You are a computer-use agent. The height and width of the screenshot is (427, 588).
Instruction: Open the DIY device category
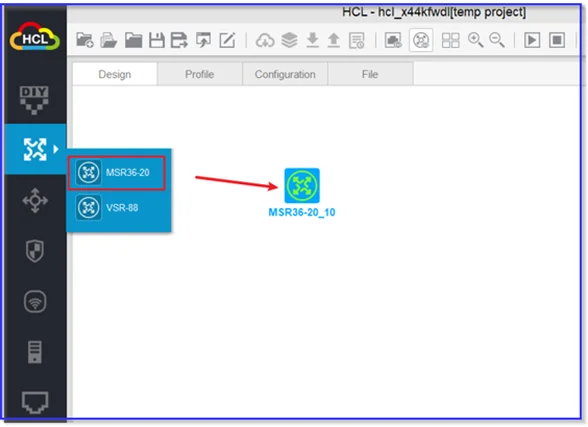(34, 100)
